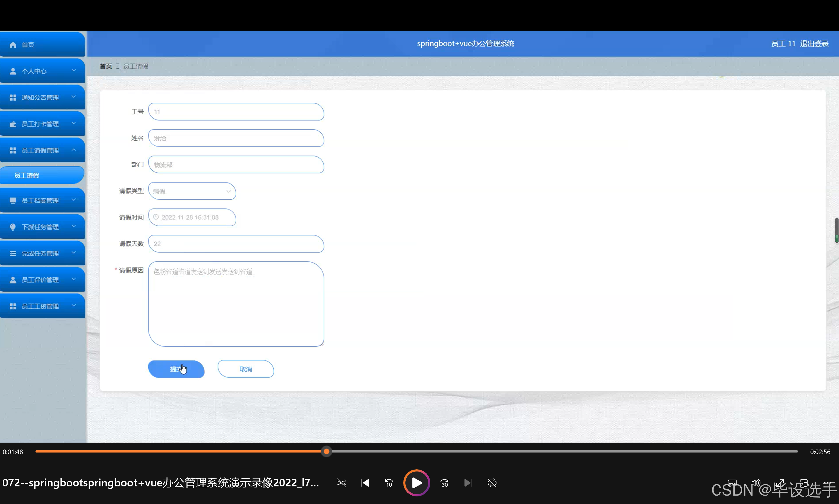Click the list icon beside 完成任务管理
Screen dimensions: 839x504
(13, 253)
